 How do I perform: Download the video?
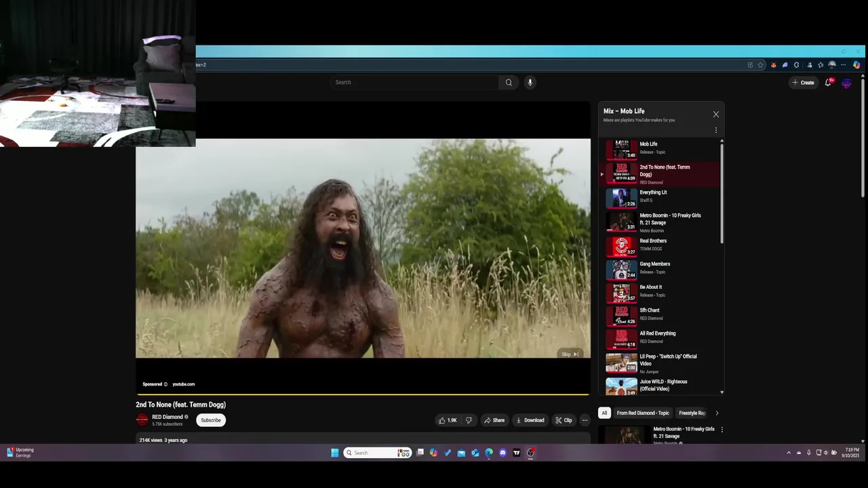530,420
